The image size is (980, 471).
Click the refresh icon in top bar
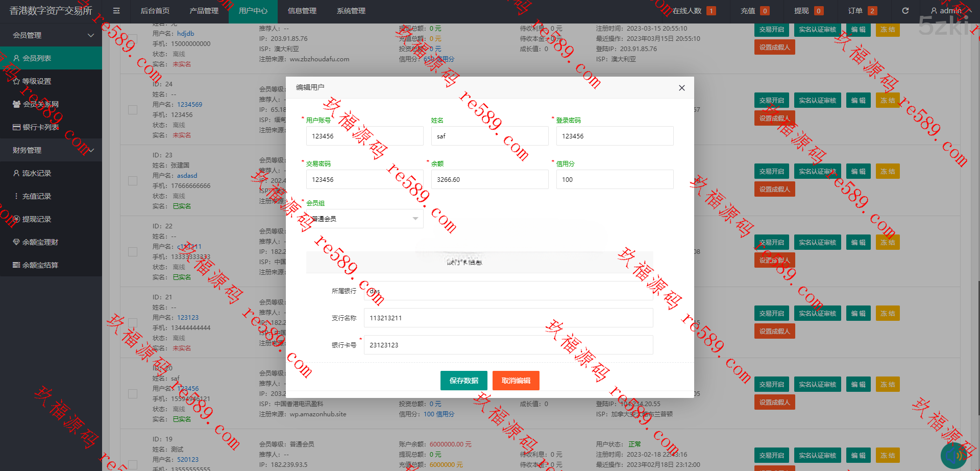point(905,11)
